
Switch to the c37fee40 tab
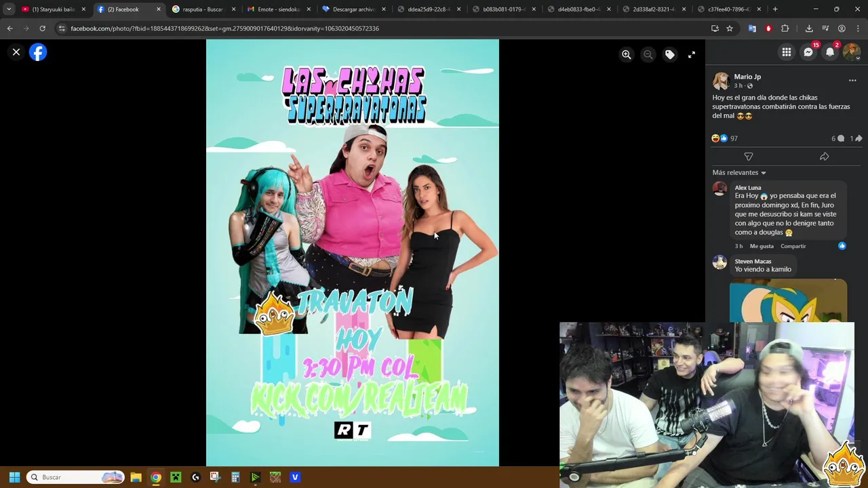coord(729,9)
